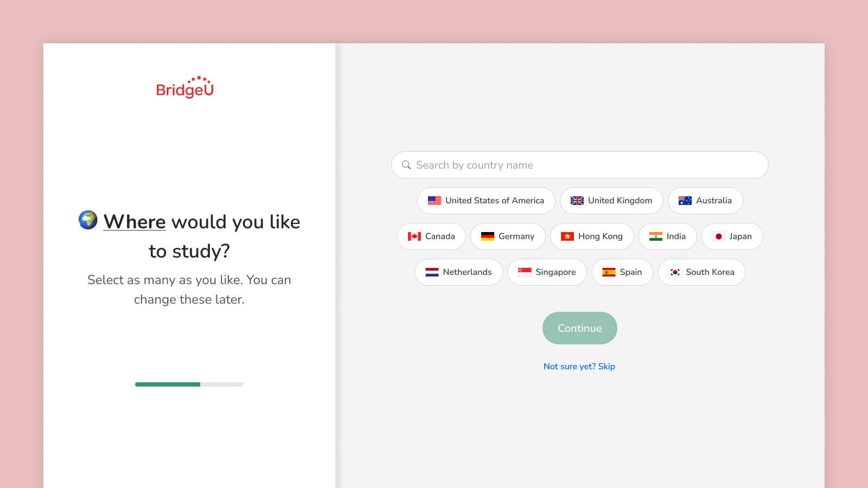This screenshot has height=488, width=868.
Task: Toggle the Singapore country option
Action: [547, 272]
